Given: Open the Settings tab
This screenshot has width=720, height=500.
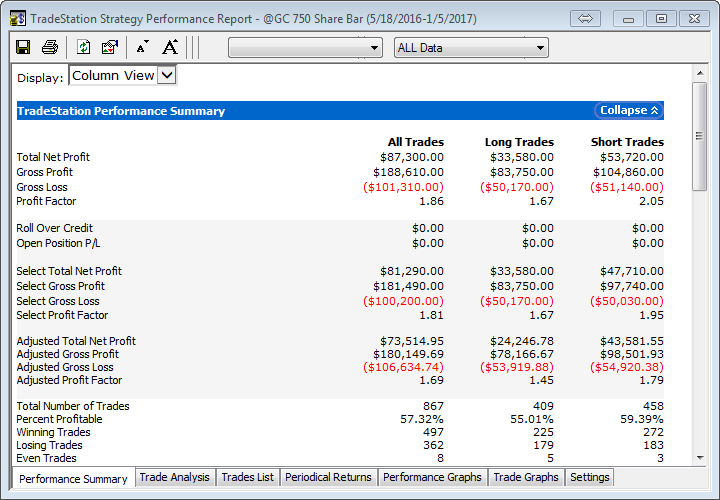Looking at the screenshot, I should click(589, 478).
